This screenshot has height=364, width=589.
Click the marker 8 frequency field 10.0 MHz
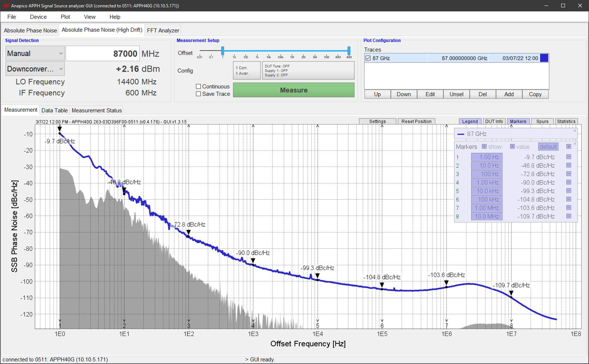487,216
